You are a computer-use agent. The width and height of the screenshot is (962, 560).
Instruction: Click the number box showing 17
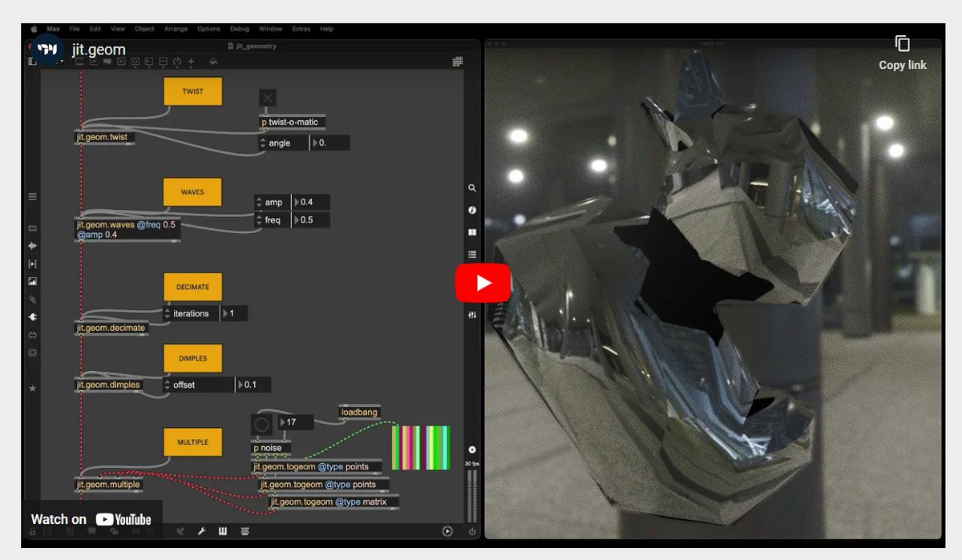[x=295, y=422]
